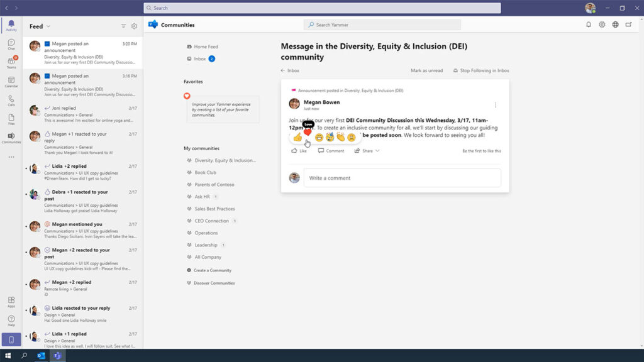Screen dimensions: 644x362
Task: Open the Megan mentioned you notification
Action: 82,230
